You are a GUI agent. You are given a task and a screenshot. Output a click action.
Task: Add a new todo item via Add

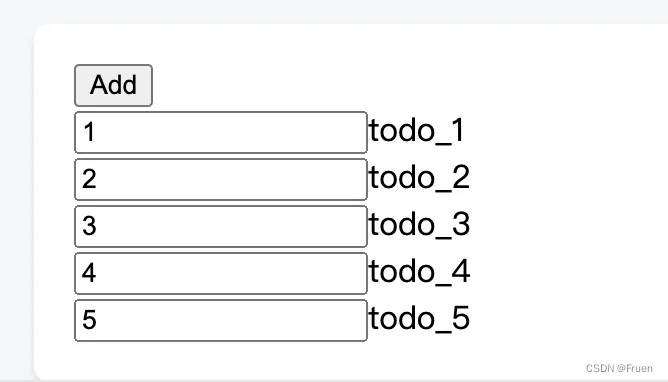tap(113, 85)
